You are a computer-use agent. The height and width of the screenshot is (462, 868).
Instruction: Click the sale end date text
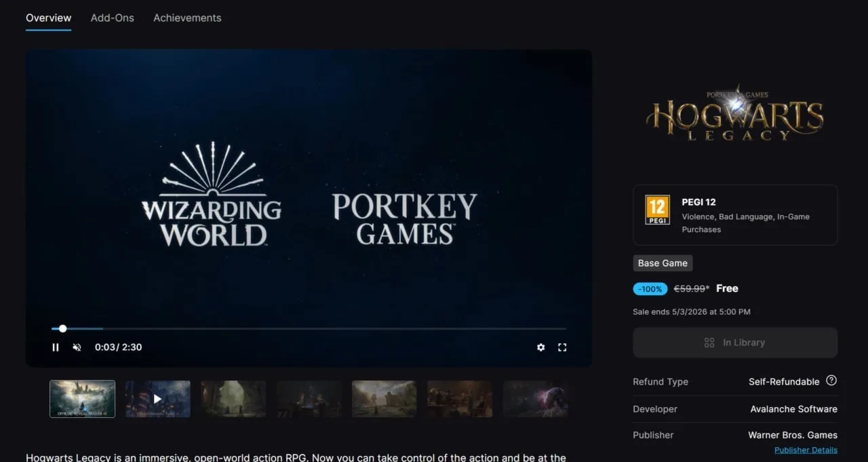pos(692,312)
